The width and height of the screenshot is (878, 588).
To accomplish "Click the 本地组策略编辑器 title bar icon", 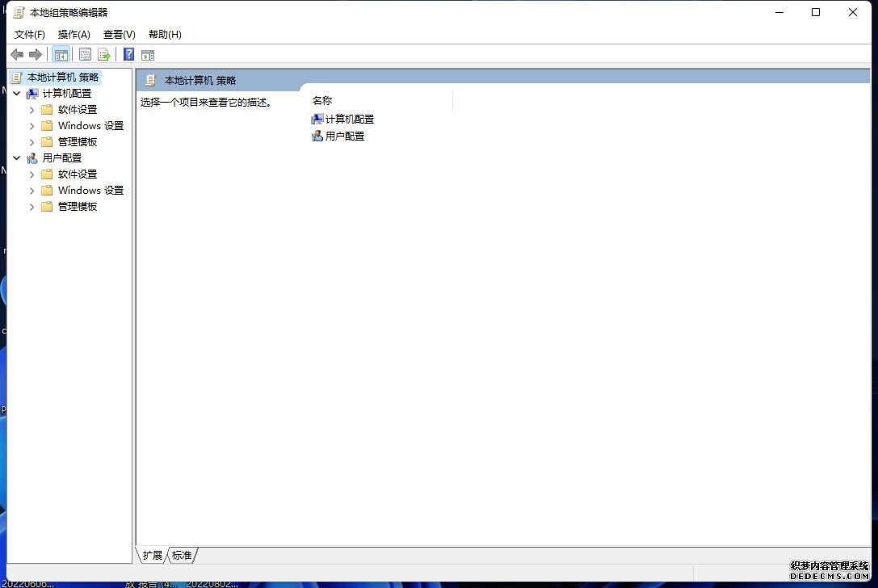I will (19, 12).
